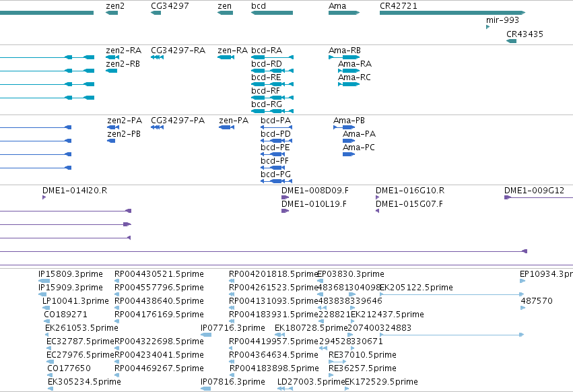
Task: Select the zen-RA transcript
Action: [226, 57]
